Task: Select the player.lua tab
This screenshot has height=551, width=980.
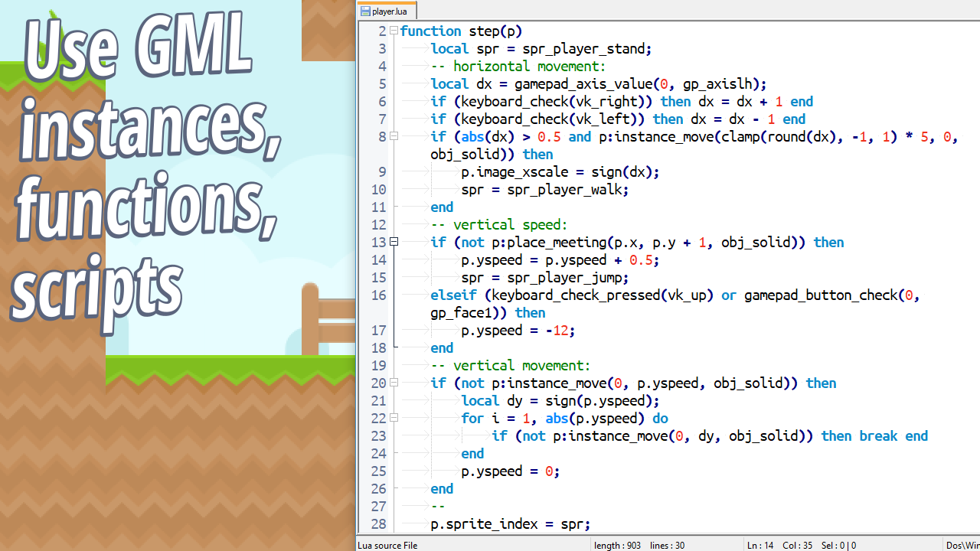Action: [387, 11]
